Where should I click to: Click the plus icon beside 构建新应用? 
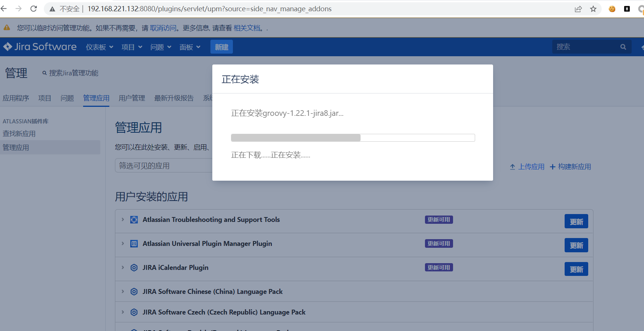click(553, 167)
